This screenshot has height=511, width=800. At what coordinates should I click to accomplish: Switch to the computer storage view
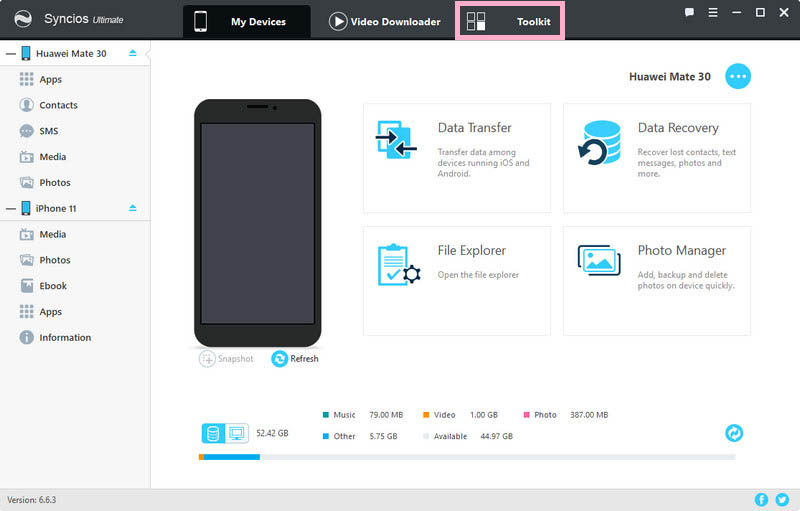click(237, 433)
